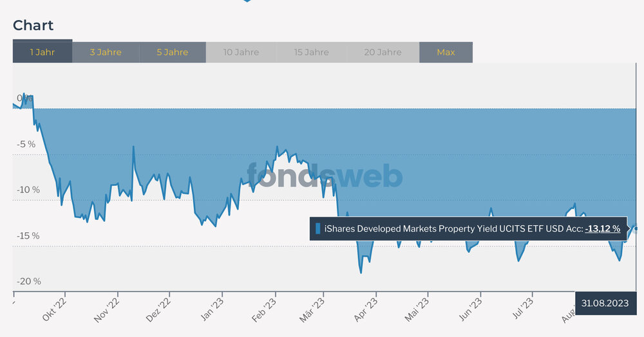Open the 5 Jahre time range
This screenshot has height=337, width=644.
172,52
